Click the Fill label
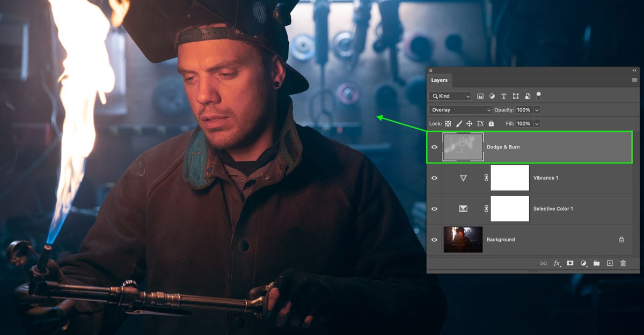Screen dimensions: 644x335 510,124
